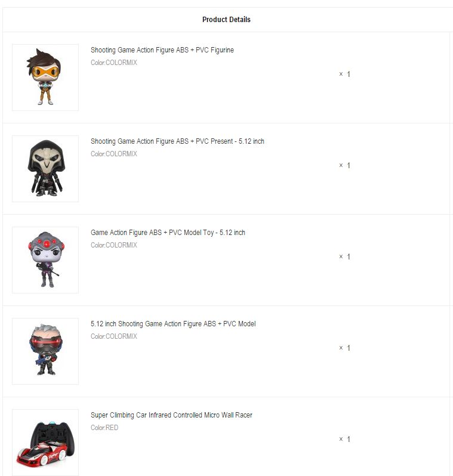Open the Reaper hooded figure thumbnail
453x476 pixels.
tap(45, 169)
